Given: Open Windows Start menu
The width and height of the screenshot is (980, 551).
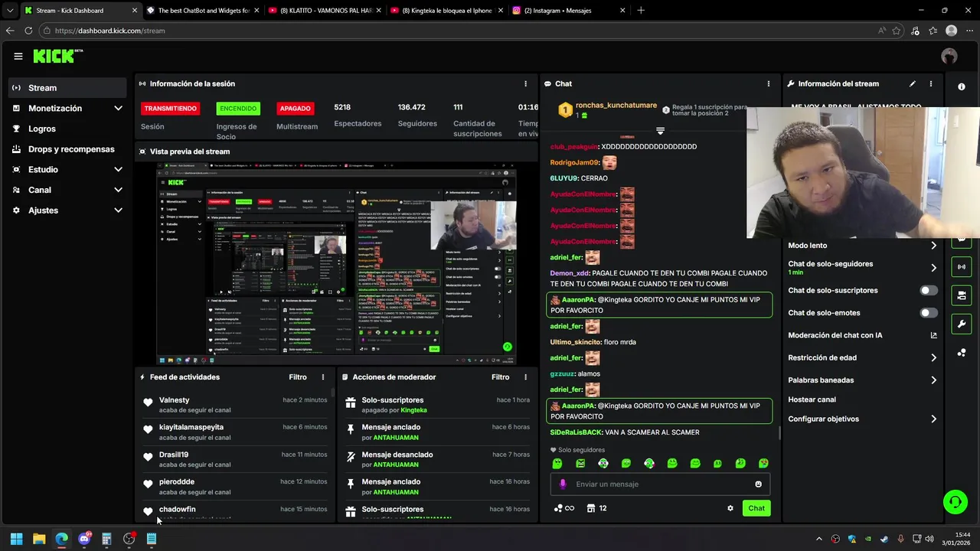Looking at the screenshot, I should 16,539.
